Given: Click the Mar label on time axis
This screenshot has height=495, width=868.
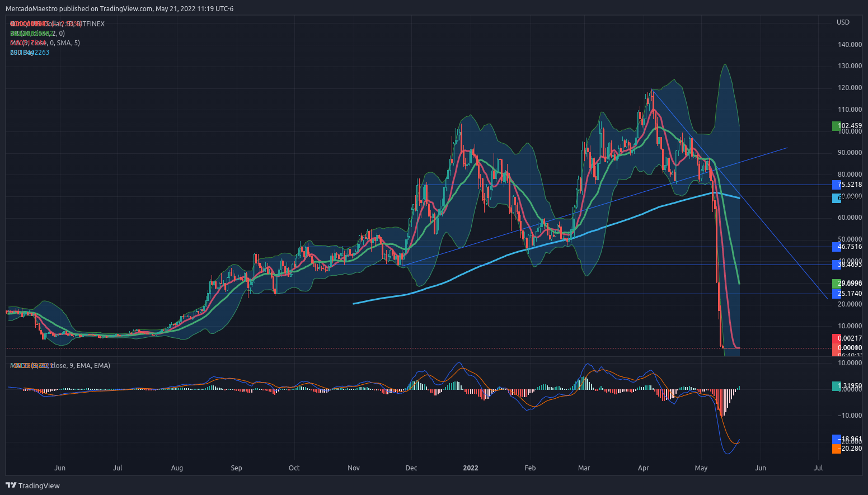Looking at the screenshot, I should [584, 468].
